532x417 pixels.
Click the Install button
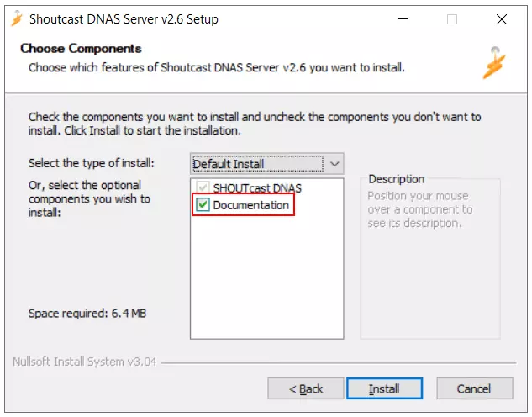384,388
